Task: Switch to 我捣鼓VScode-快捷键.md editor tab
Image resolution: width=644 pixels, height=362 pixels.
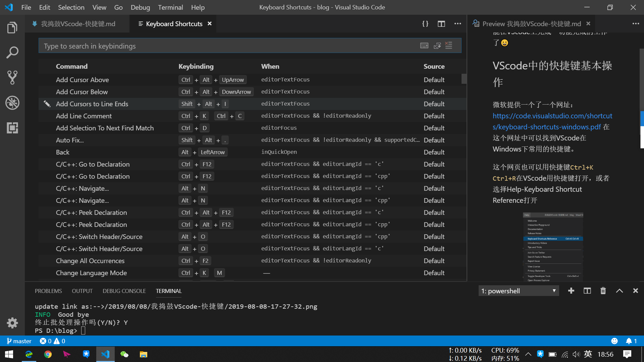Action: tap(77, 24)
